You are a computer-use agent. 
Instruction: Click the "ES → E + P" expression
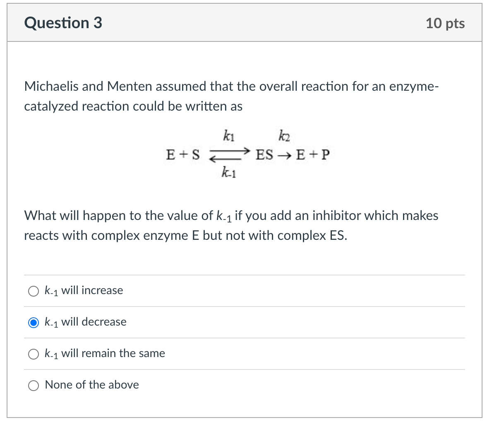click(x=291, y=155)
